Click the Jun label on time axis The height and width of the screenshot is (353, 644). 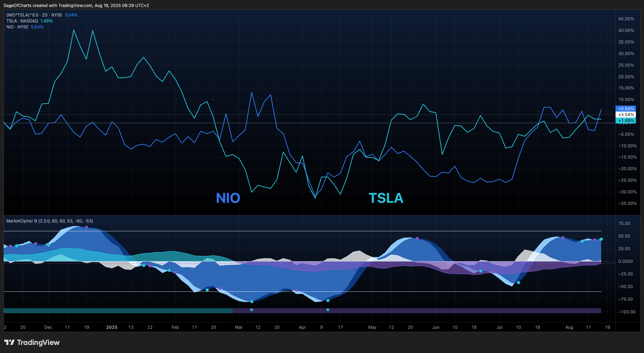pyautogui.click(x=436, y=327)
